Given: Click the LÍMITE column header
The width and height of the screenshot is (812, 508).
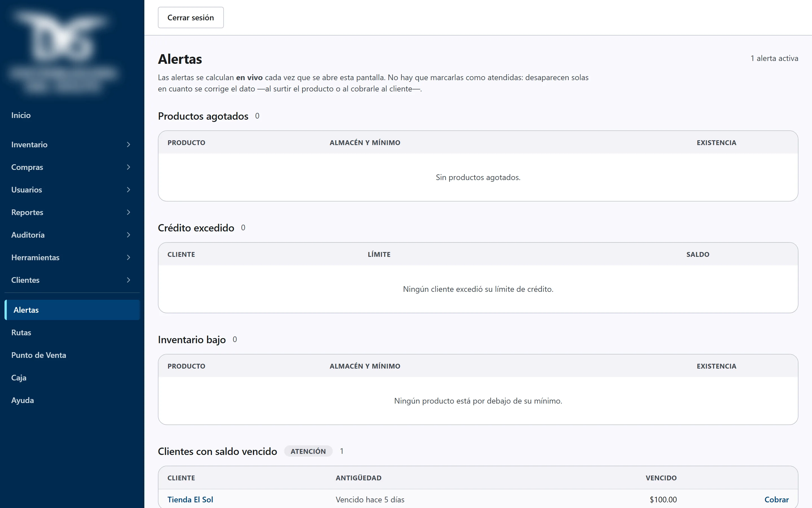Looking at the screenshot, I should (379, 254).
